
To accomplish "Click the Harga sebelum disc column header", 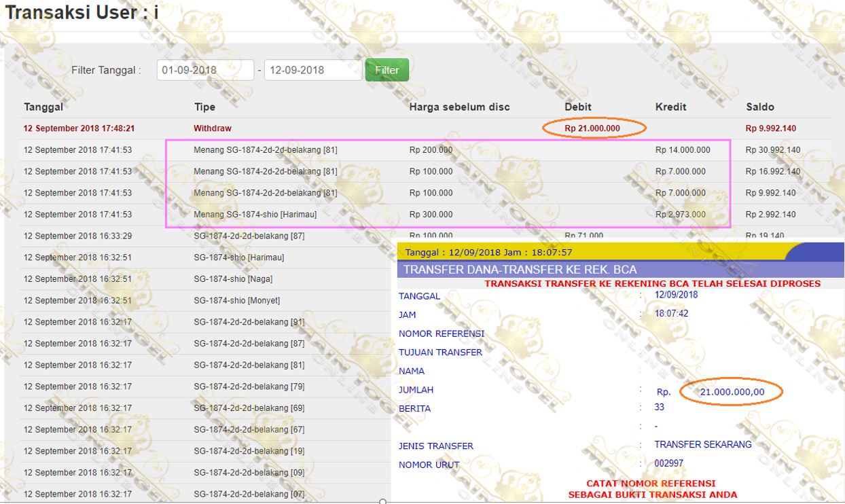I will point(459,107).
